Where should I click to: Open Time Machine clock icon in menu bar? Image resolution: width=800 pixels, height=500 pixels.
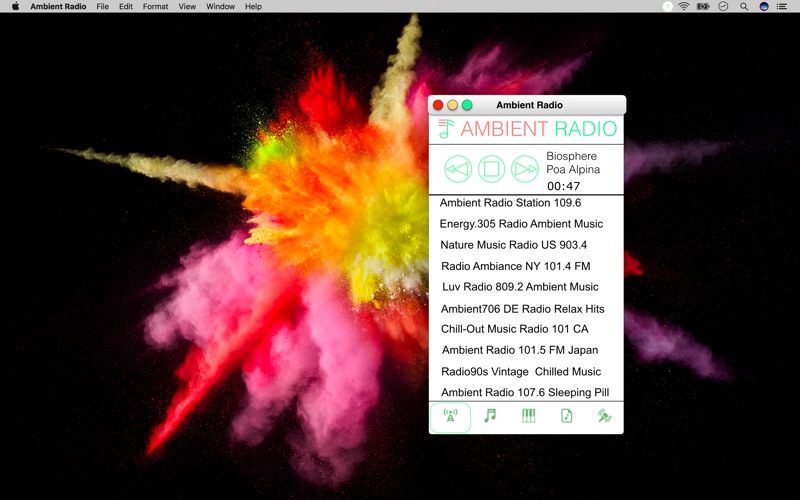click(723, 6)
